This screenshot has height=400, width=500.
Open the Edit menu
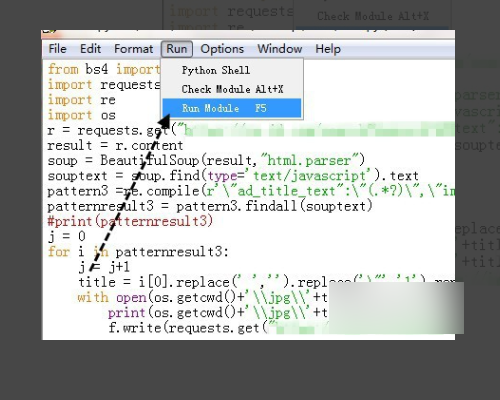tap(90, 49)
